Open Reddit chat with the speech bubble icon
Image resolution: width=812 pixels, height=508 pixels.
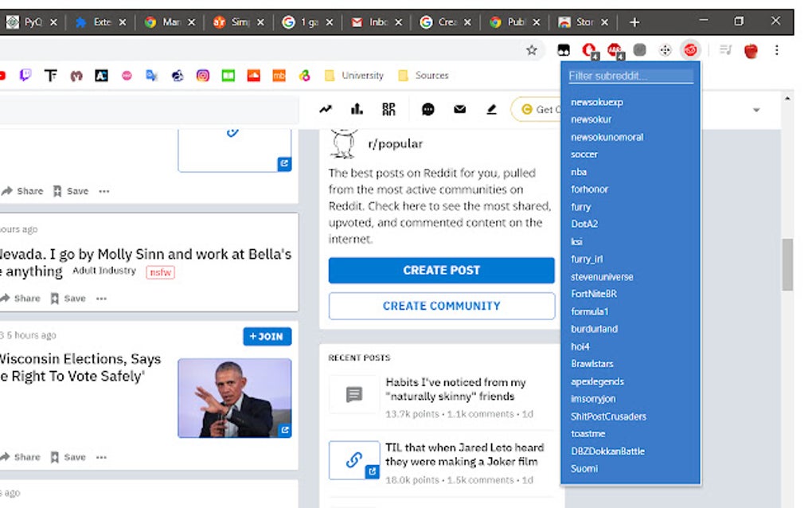[428, 109]
